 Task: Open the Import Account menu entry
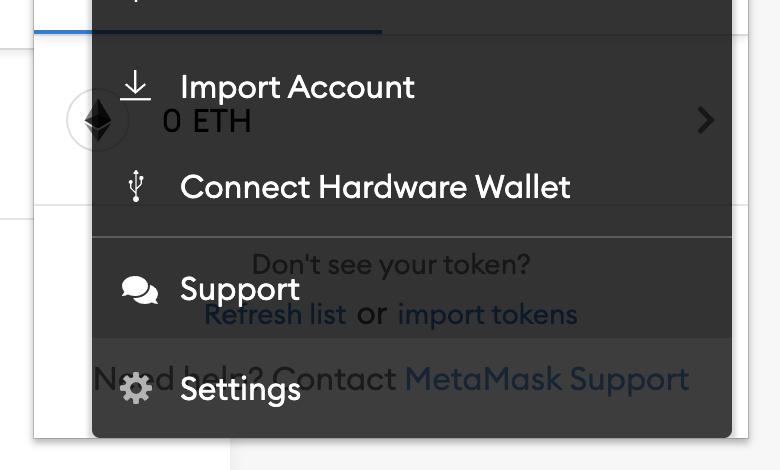point(412,86)
